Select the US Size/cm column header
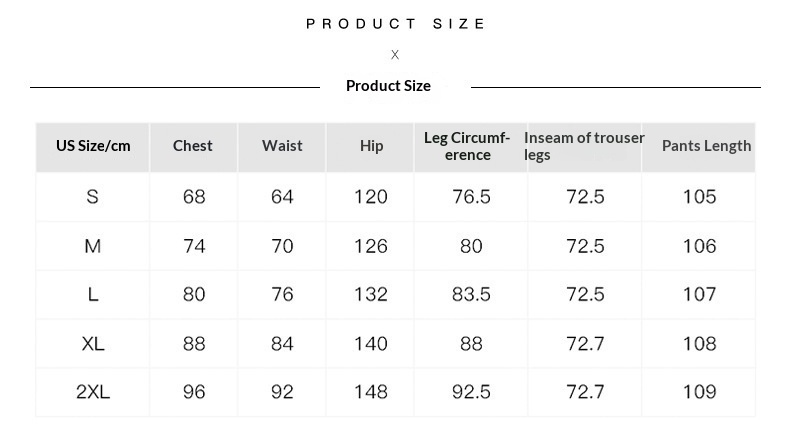 tap(93, 146)
